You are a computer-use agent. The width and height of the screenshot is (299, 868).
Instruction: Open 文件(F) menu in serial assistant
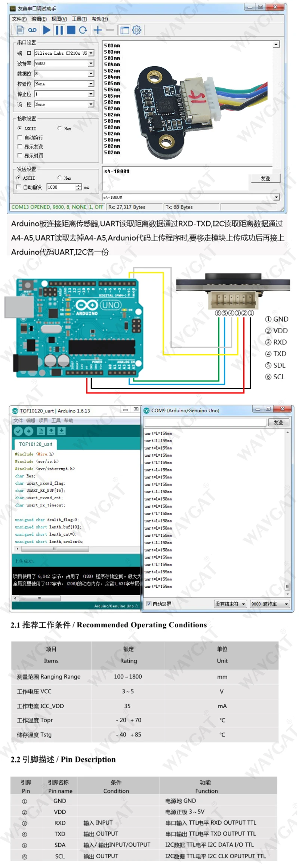[19, 19]
